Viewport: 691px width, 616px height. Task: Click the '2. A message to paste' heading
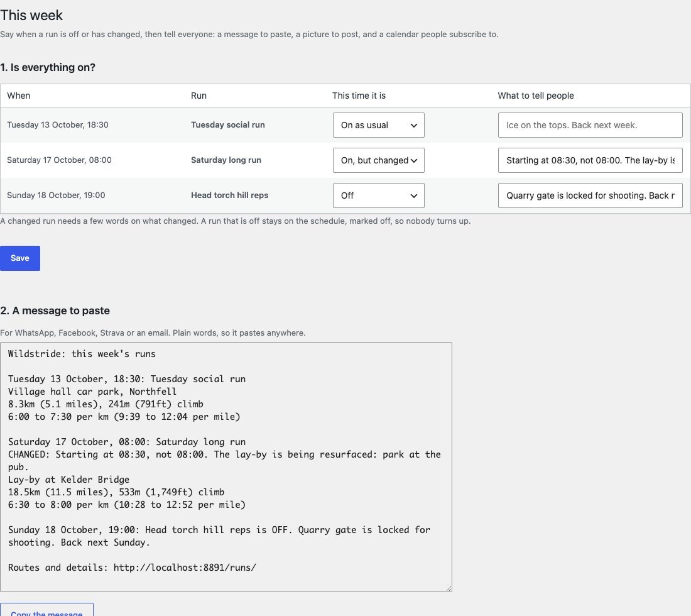point(55,311)
